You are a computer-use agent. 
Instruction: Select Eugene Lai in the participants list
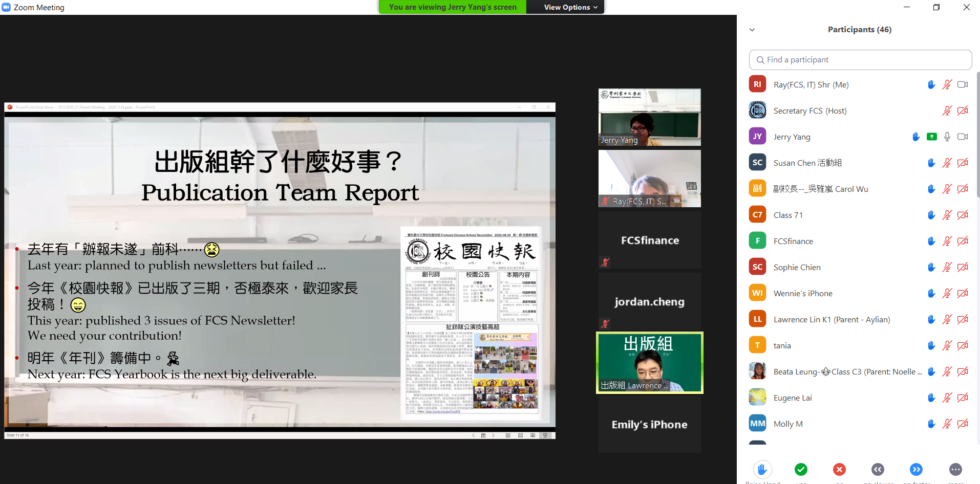792,398
